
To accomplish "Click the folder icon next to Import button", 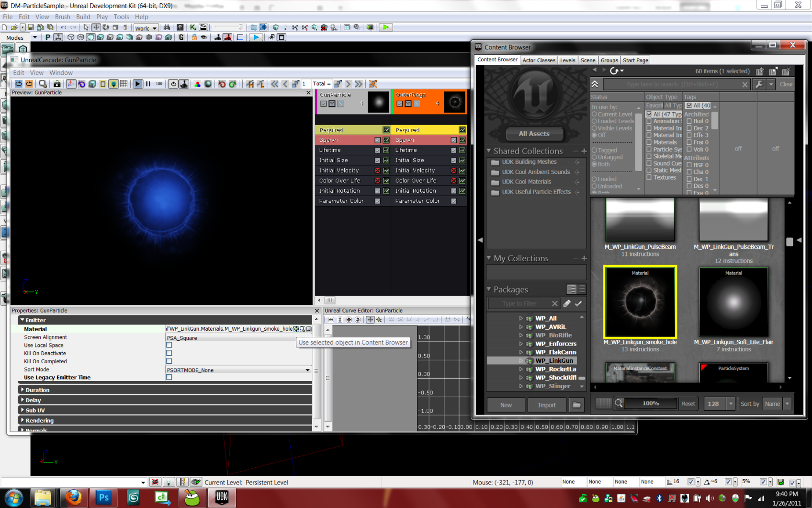I will click(x=576, y=405).
